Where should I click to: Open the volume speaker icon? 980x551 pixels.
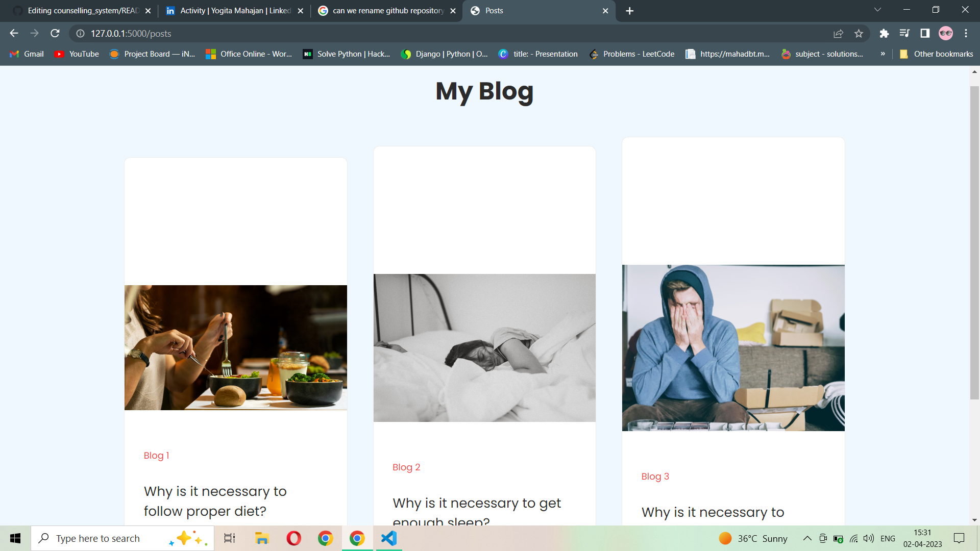coord(868,538)
